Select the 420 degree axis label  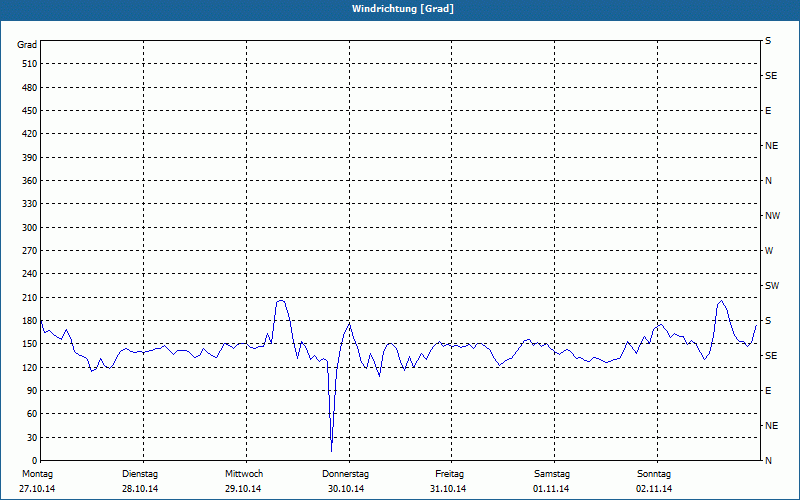(x=30, y=134)
